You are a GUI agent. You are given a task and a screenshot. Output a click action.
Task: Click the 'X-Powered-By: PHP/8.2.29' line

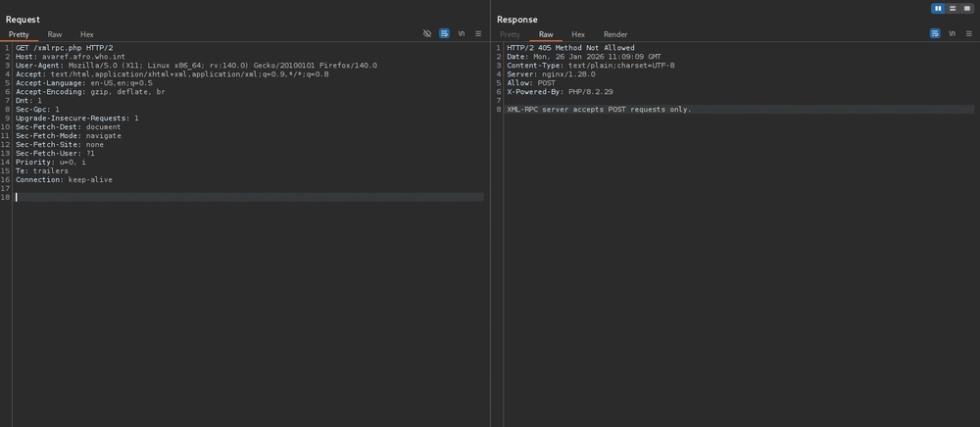[560, 92]
